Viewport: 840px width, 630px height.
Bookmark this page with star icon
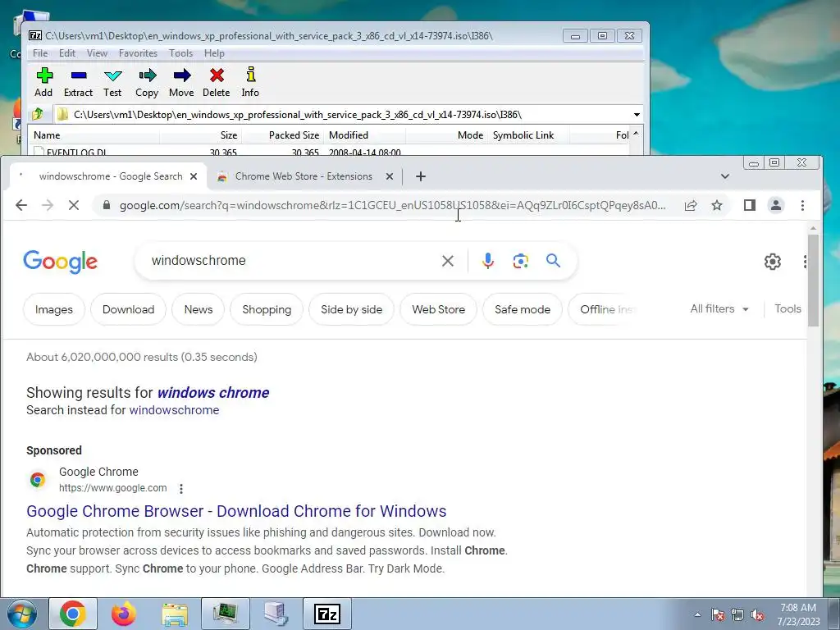(x=717, y=205)
